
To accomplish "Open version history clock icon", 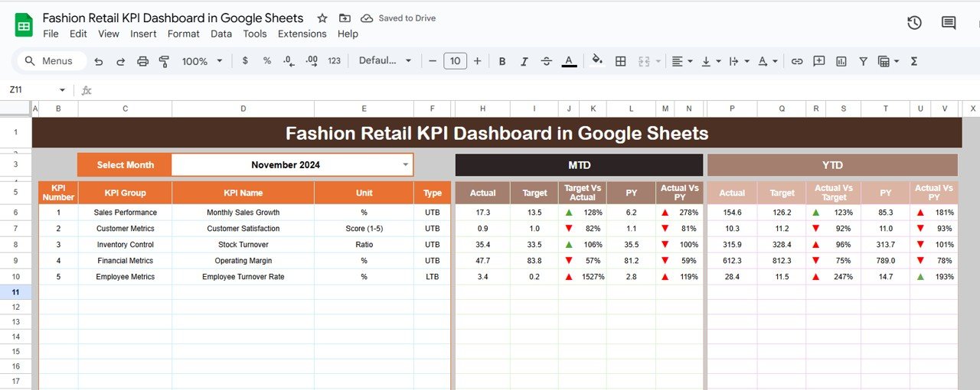I will (914, 23).
